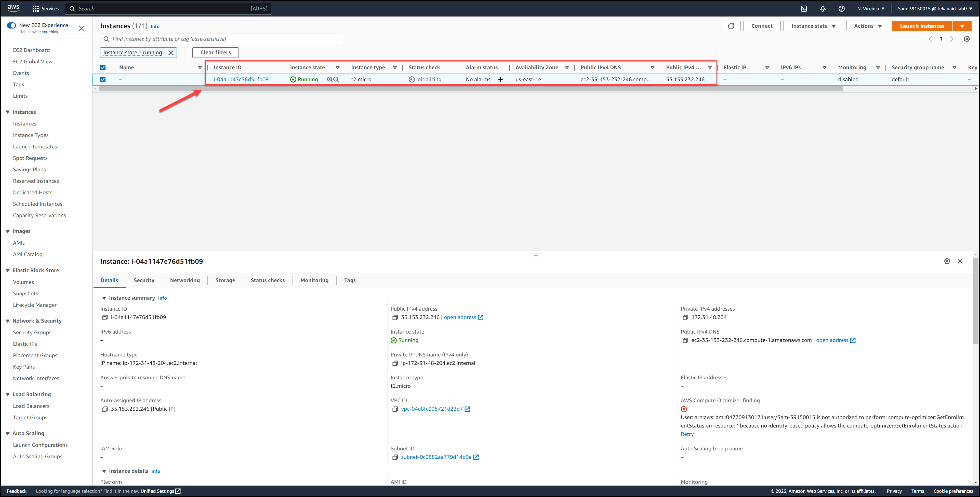
Task: Click the Launch instances button
Action: coord(921,26)
